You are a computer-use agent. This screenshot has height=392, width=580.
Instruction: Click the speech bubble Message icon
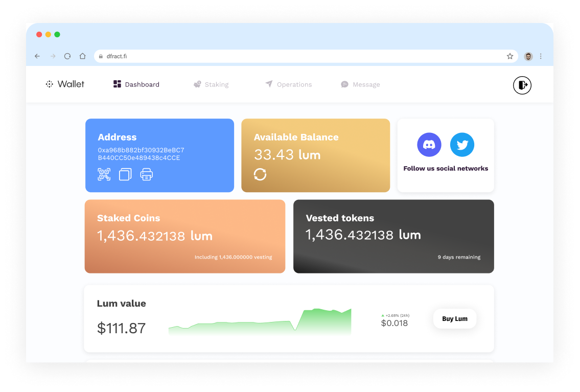pos(344,84)
